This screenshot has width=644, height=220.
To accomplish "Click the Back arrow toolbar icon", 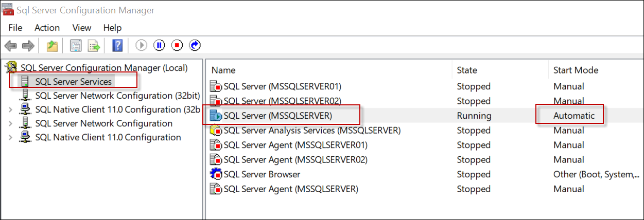I will (x=10, y=46).
